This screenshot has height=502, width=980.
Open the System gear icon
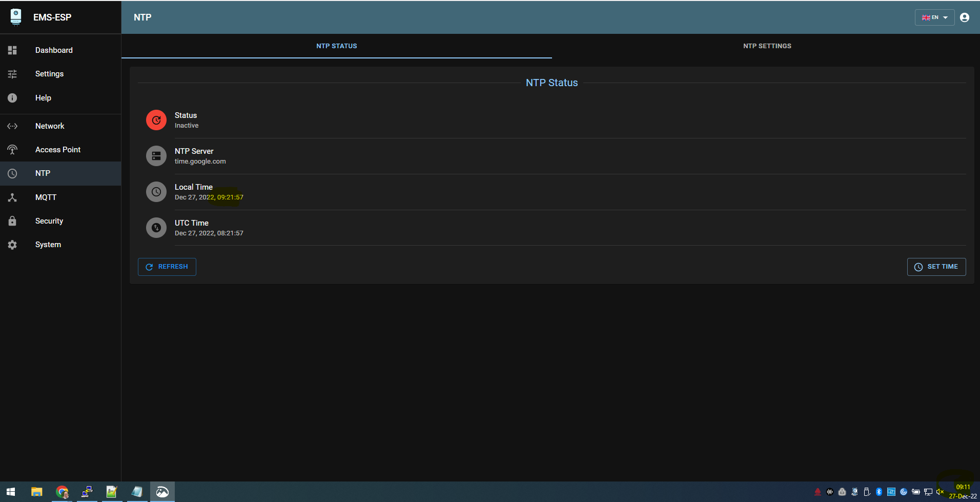[12, 245]
